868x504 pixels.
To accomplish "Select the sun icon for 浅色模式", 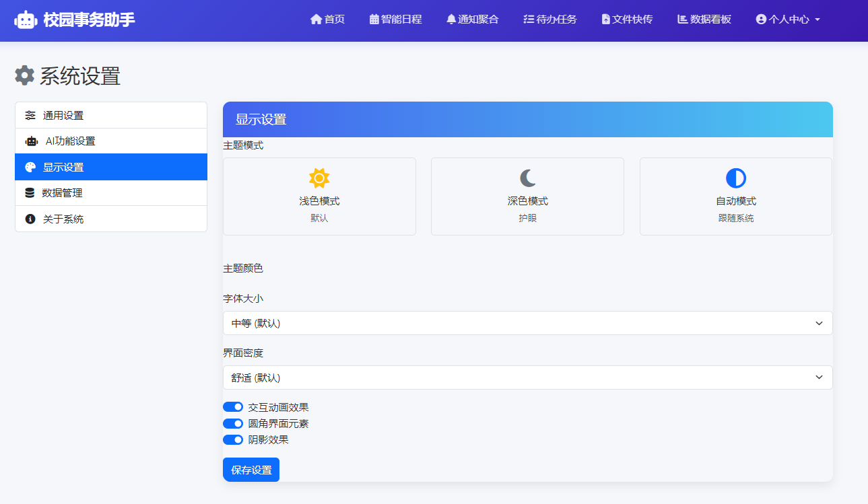I will click(319, 178).
